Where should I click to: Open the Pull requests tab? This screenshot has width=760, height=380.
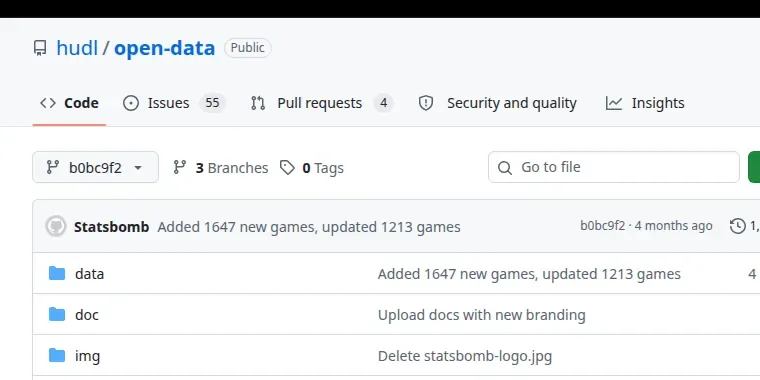(x=322, y=103)
